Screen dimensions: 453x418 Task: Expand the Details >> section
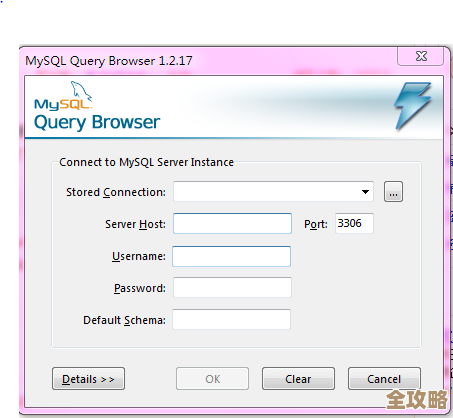88,379
